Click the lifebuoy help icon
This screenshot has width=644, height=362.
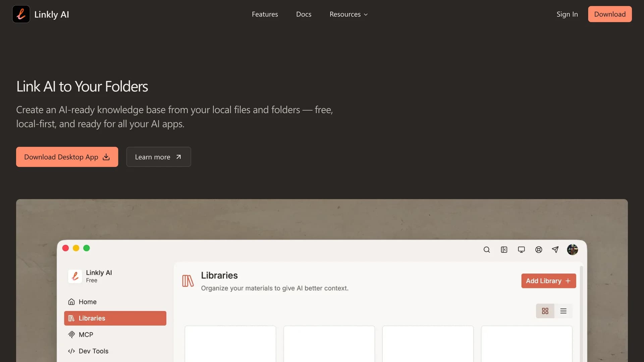(539, 250)
